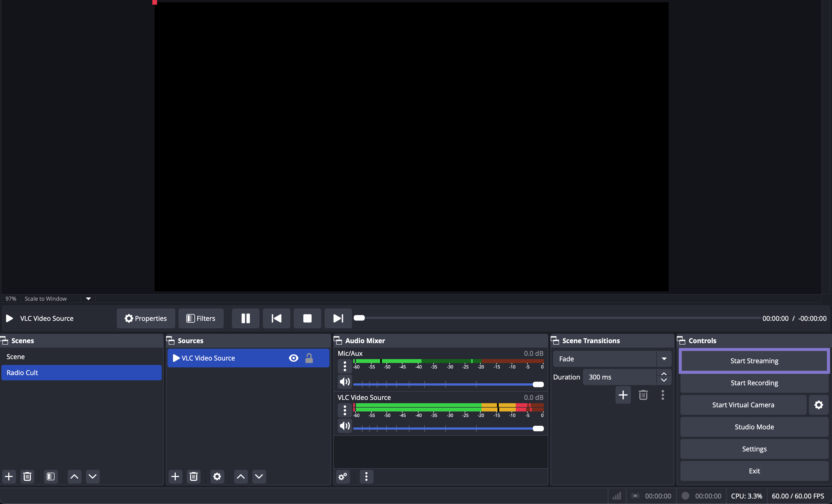This screenshot has height=504, width=832.
Task: Click the Start Recording button
Action: pos(754,383)
